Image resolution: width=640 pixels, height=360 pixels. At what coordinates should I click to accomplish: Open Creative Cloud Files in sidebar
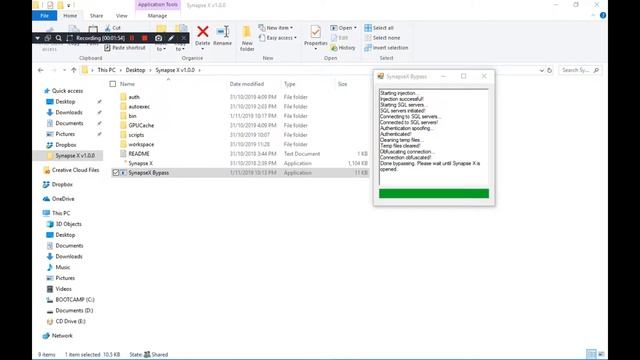(71, 170)
